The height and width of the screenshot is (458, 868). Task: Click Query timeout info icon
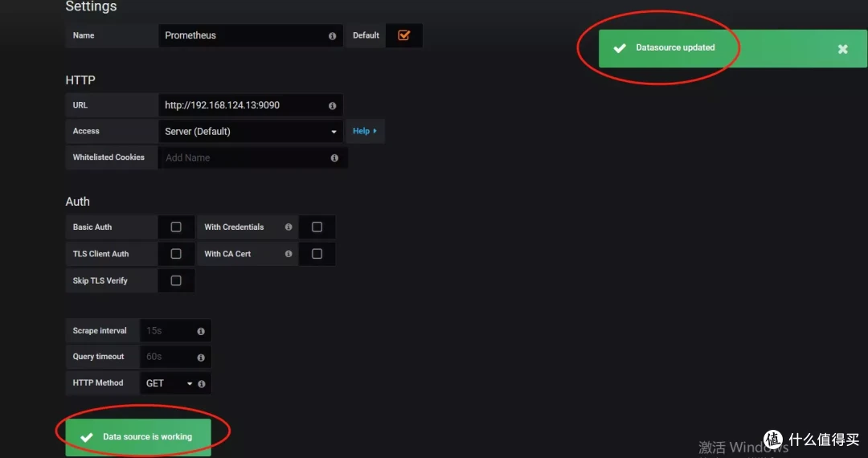(201, 358)
